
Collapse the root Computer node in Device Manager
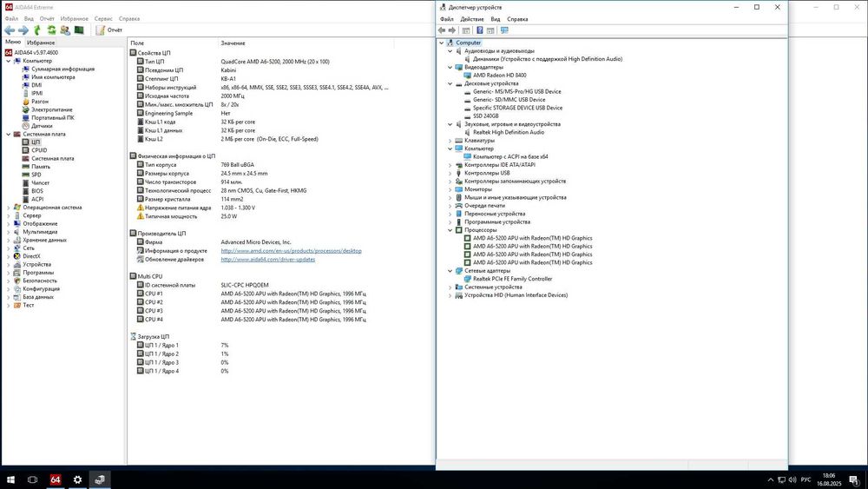[441, 43]
